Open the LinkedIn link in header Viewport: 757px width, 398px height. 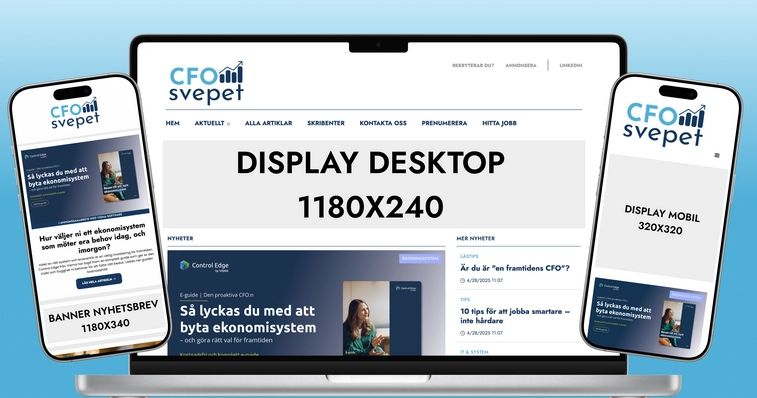coord(571,65)
